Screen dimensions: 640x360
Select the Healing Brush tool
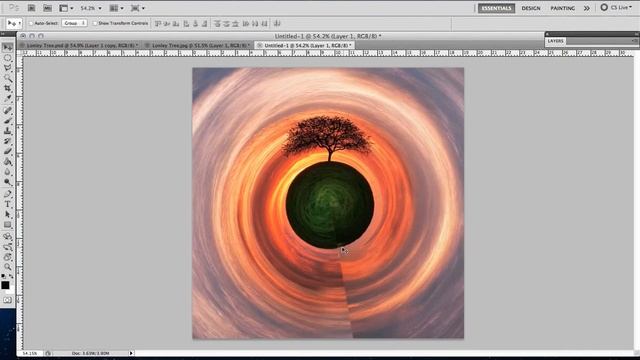click(x=7, y=111)
